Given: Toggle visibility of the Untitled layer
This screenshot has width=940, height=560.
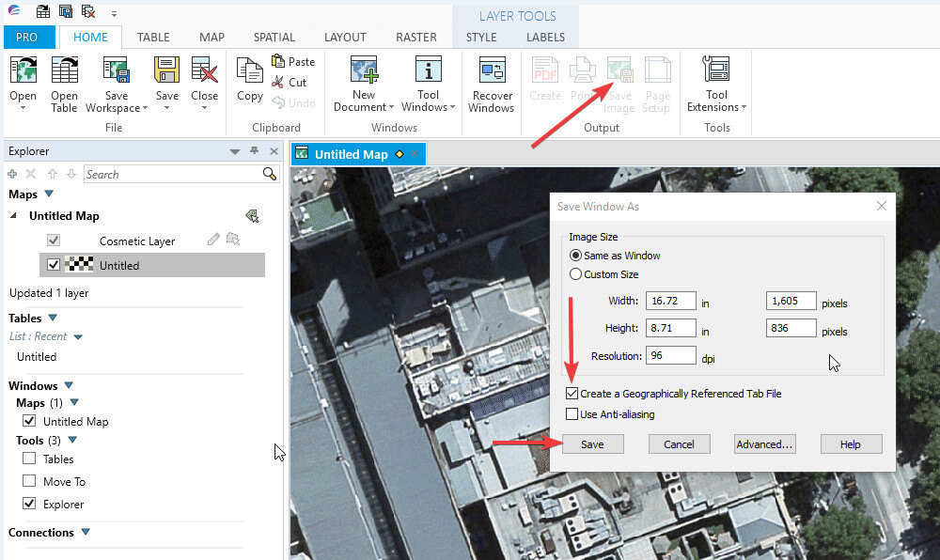Looking at the screenshot, I should 54,265.
